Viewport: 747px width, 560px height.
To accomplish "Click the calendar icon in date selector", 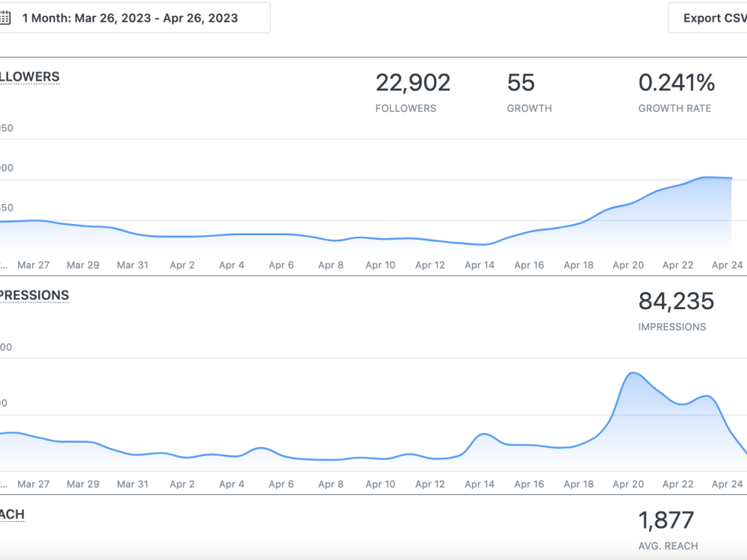I will coord(4,18).
